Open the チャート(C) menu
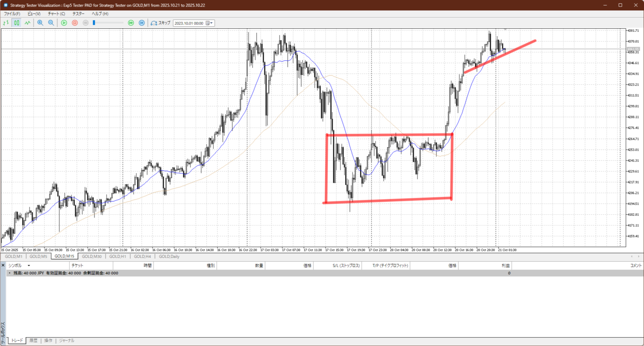 [x=56, y=14]
